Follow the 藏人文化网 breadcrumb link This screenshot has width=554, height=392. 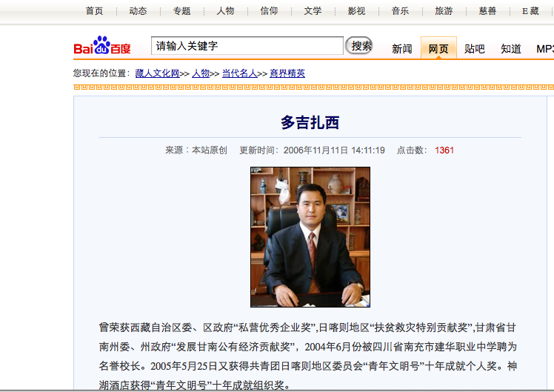pyautogui.click(x=157, y=73)
